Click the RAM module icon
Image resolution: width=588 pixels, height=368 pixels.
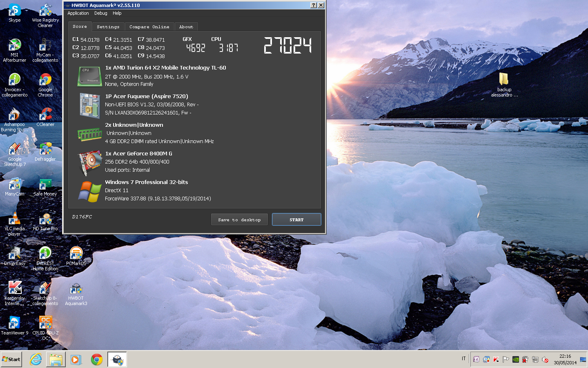[89, 134]
